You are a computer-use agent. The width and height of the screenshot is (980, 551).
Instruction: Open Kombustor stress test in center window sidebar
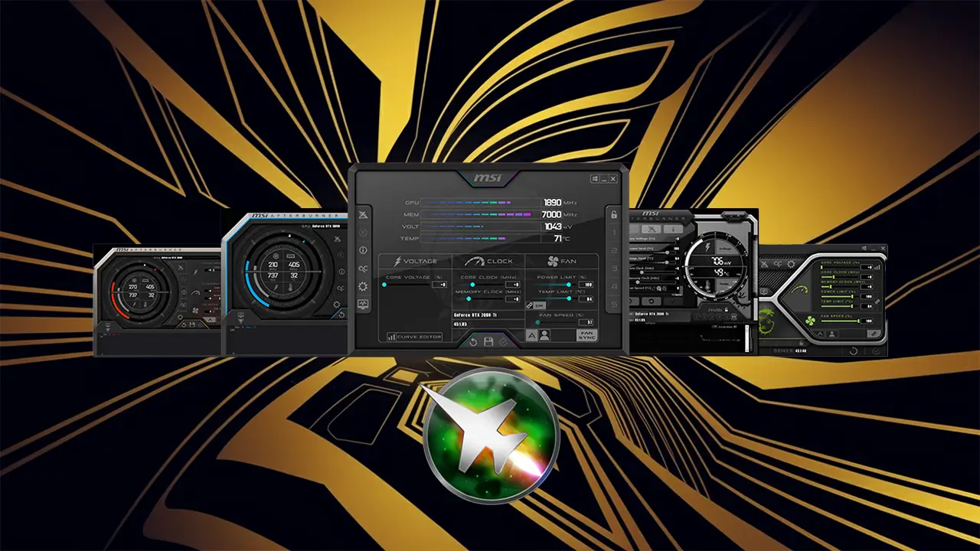pos(363,214)
